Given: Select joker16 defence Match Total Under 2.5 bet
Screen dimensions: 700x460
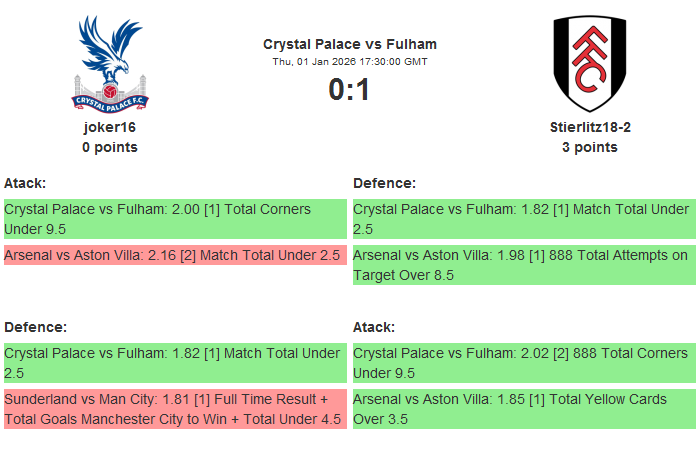Looking at the screenshot, I should 174,362.
